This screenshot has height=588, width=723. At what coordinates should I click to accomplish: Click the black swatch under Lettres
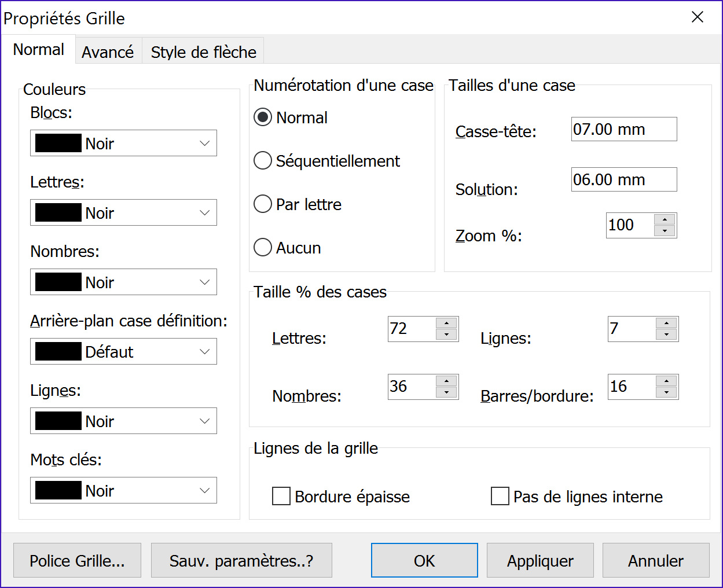(x=58, y=212)
